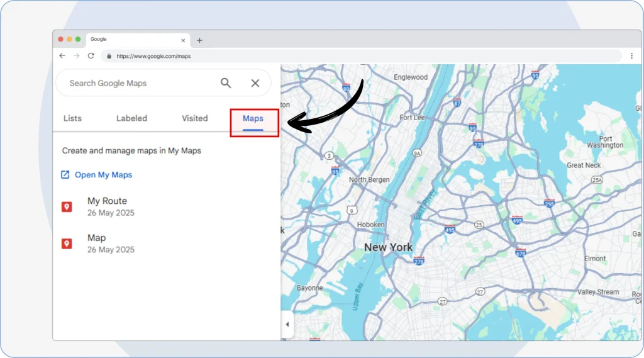Click the Hoboken label on the map
The width and height of the screenshot is (644, 358).
370,225
